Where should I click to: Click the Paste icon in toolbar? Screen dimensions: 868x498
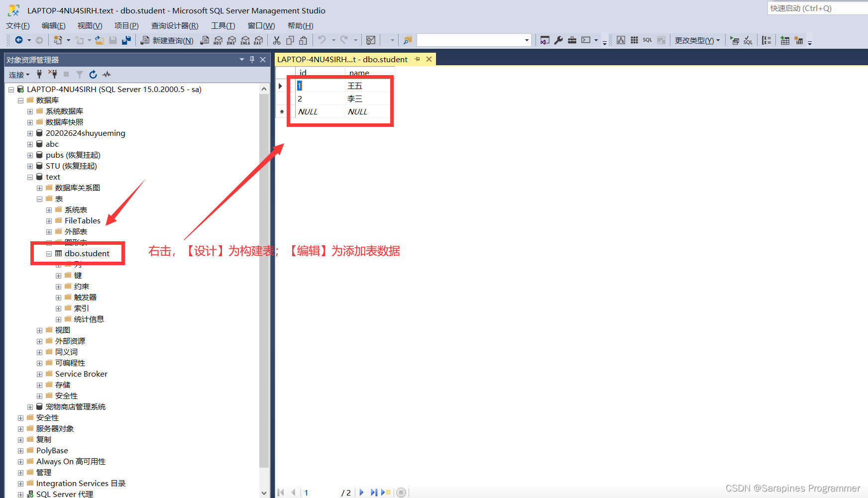click(x=303, y=40)
